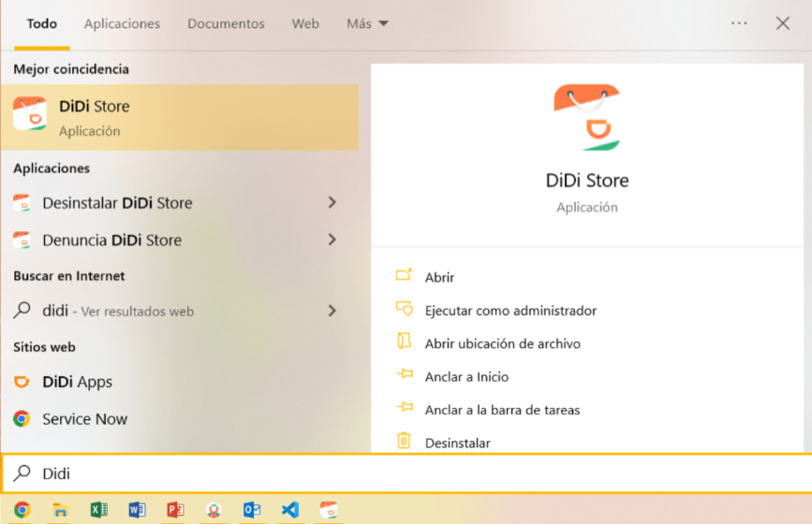Click the magnifier icon next to didi web result
This screenshot has height=524, width=812.
tap(22, 310)
